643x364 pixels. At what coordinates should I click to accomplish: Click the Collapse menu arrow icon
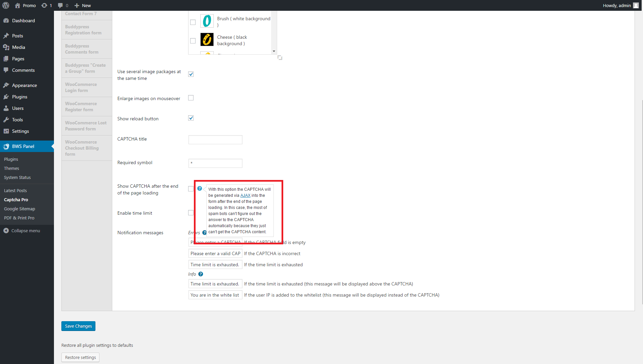coord(6,231)
